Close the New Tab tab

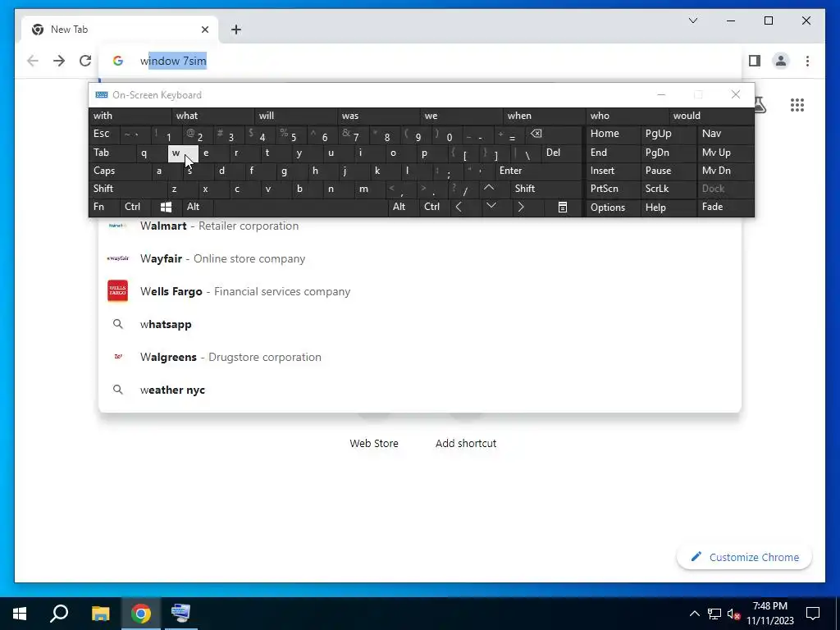coord(204,30)
